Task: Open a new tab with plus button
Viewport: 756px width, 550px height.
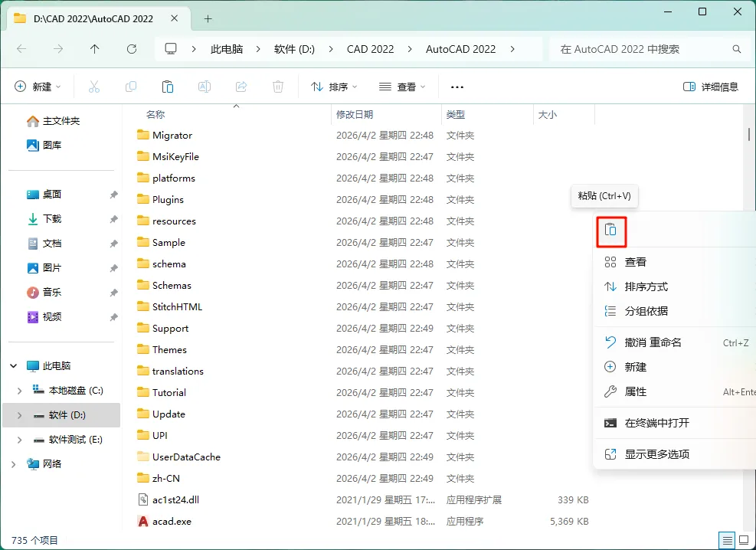Action: pyautogui.click(x=208, y=19)
